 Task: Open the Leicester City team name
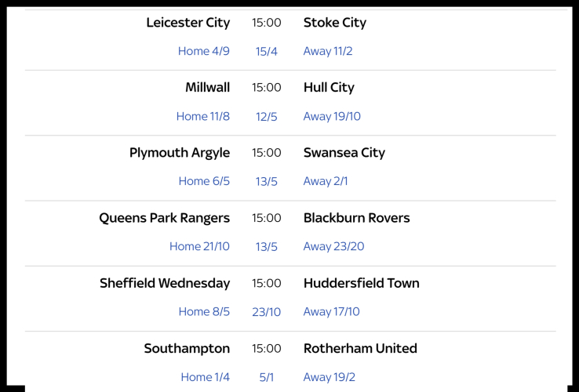188,23
